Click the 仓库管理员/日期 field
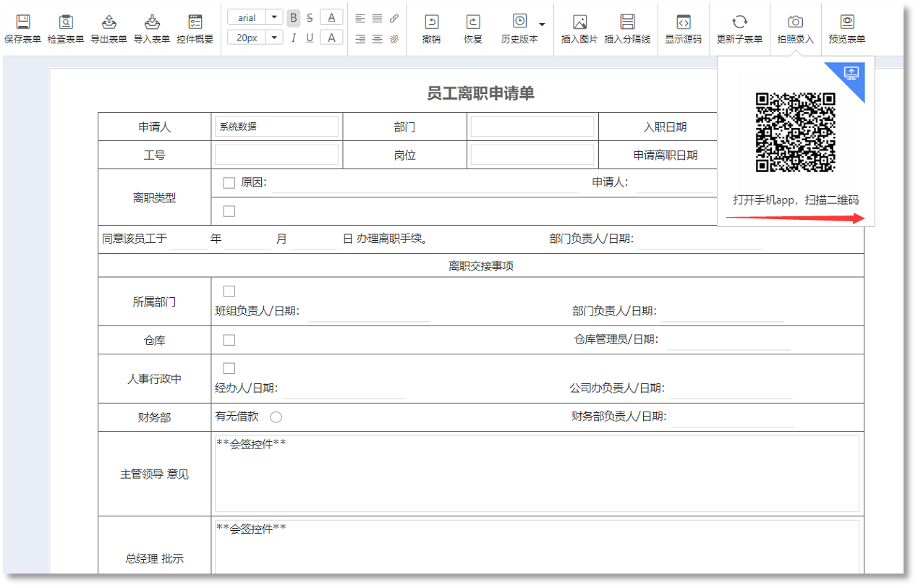Screen dimensions: 918x588 [728, 340]
